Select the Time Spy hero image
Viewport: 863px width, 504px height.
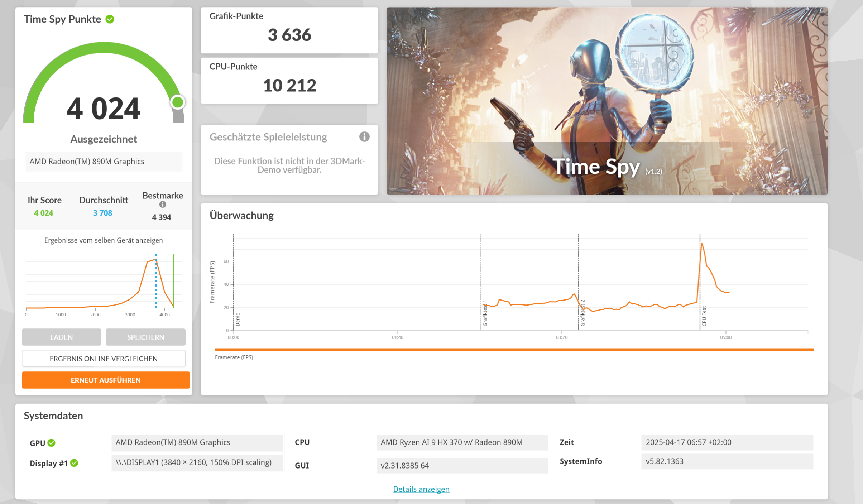coord(607,101)
